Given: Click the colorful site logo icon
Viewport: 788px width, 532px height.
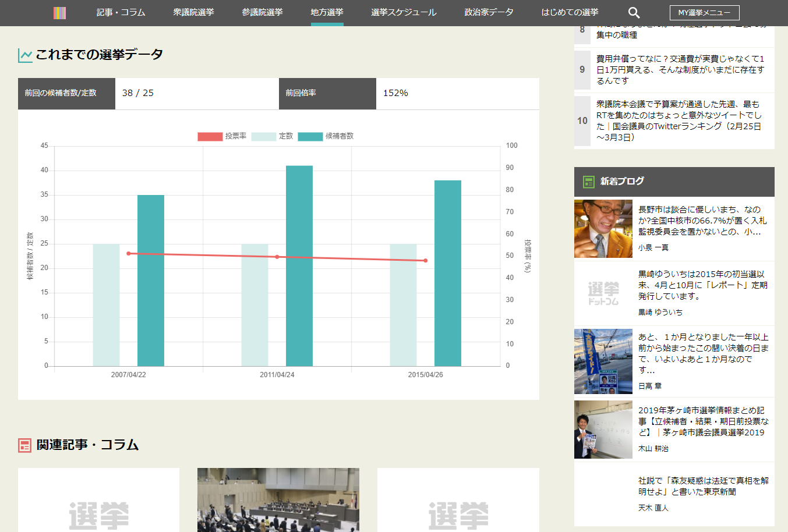Looking at the screenshot, I should pos(59,13).
